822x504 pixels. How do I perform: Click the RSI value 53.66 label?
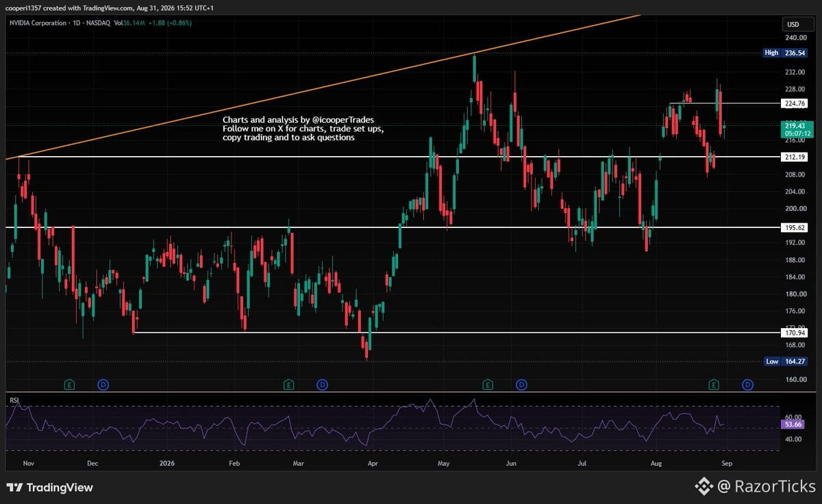[795, 425]
